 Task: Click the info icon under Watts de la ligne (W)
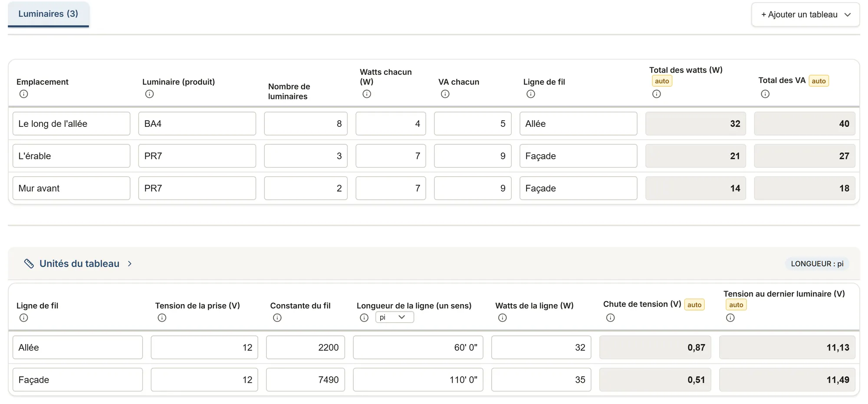[503, 318]
